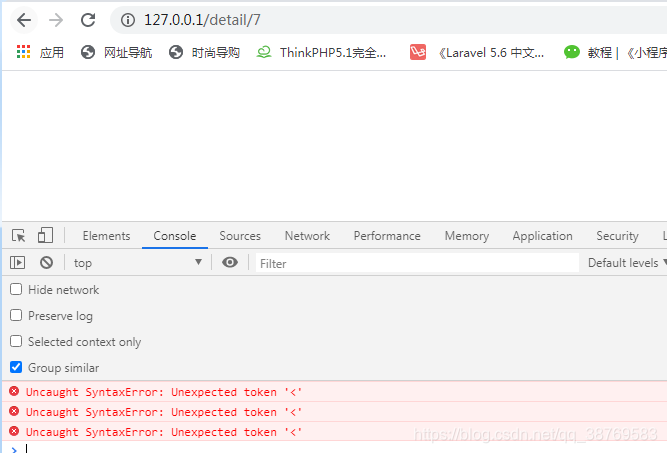667x453 pixels.
Task: Open the top context dropdown
Action: coord(137,262)
